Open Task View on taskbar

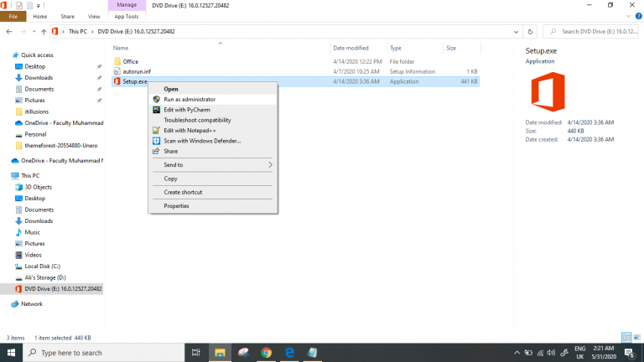point(196,353)
